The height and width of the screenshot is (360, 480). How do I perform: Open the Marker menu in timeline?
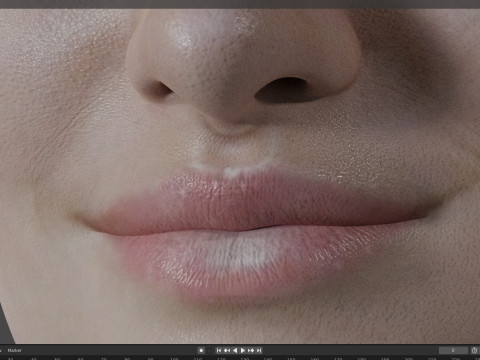click(14, 350)
